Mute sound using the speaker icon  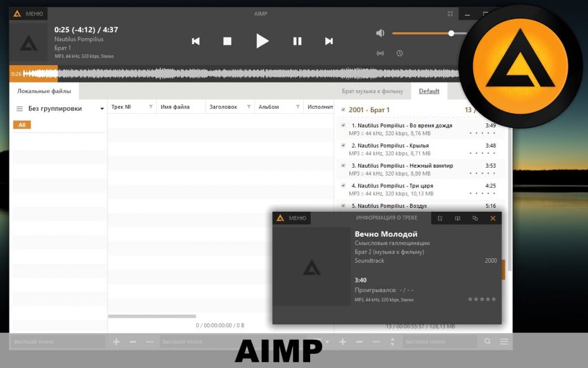(380, 33)
